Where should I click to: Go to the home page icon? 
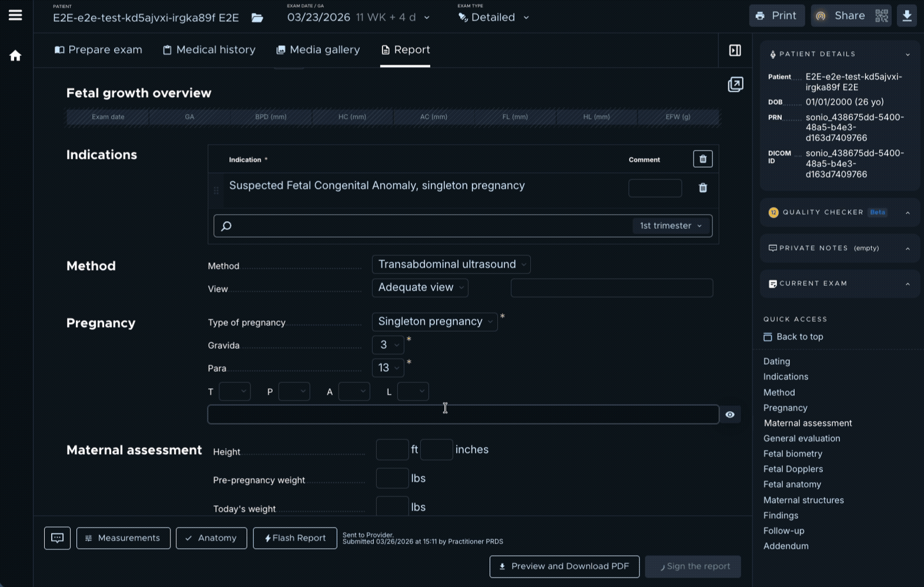(15, 55)
